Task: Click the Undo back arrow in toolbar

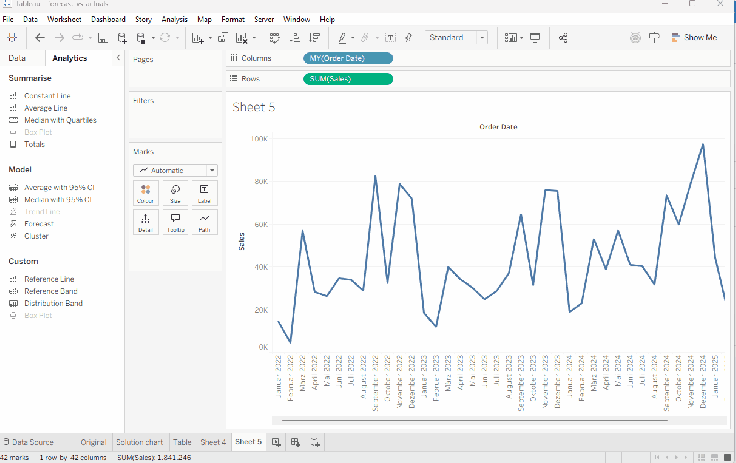Action: tap(40, 38)
